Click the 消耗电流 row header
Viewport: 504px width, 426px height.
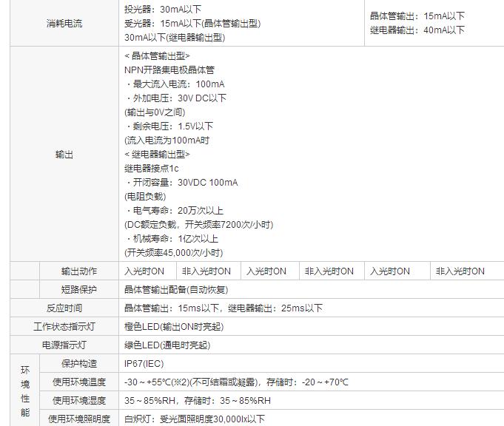point(64,24)
